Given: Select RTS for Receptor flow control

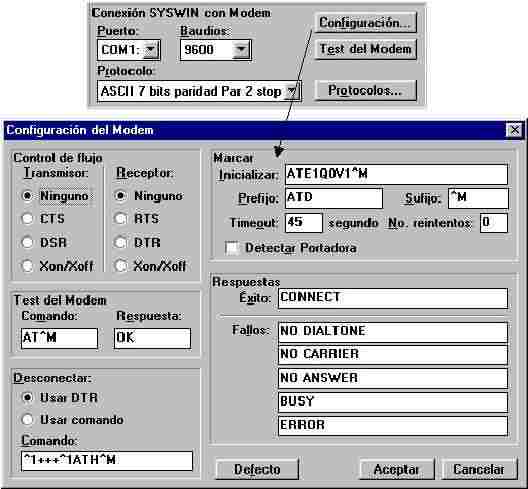Looking at the screenshot, I should tap(121, 219).
